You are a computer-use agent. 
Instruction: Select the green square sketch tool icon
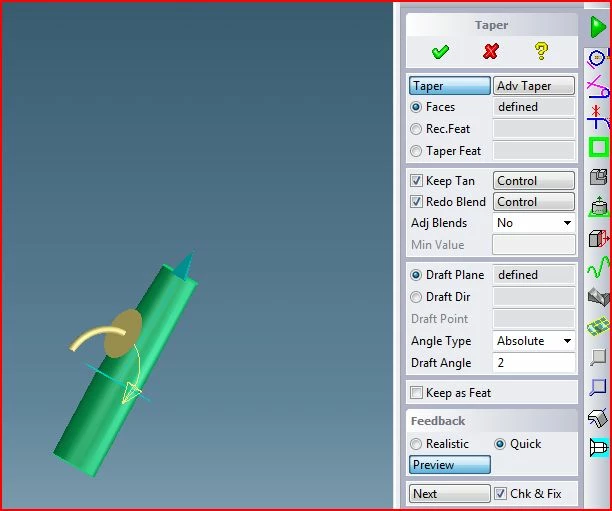599,147
